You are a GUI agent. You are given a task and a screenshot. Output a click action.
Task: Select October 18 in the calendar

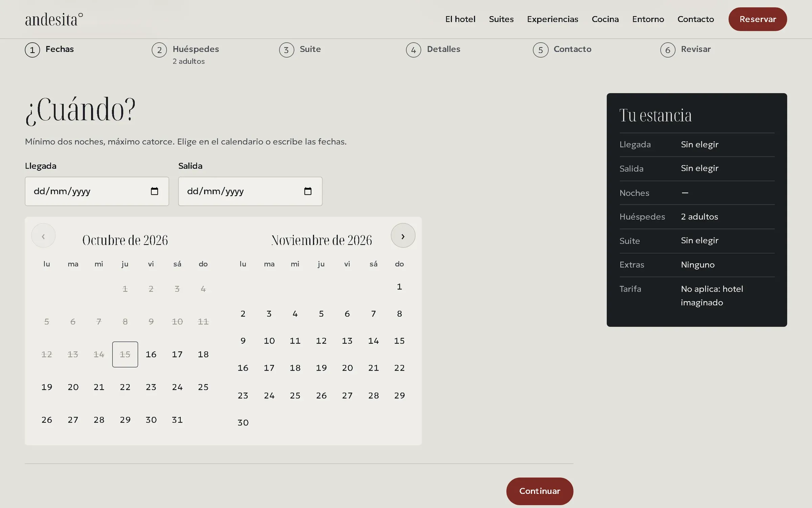pyautogui.click(x=203, y=354)
